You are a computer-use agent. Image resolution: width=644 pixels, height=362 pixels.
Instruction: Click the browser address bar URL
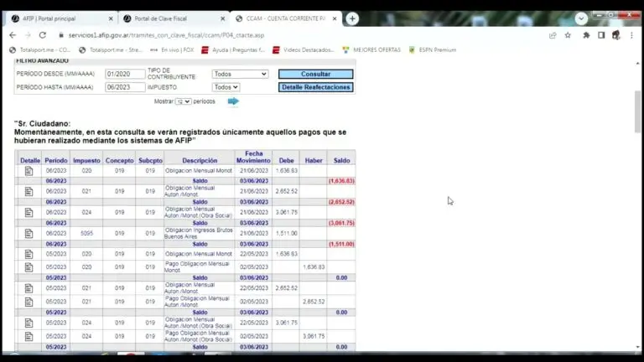pos(166,35)
